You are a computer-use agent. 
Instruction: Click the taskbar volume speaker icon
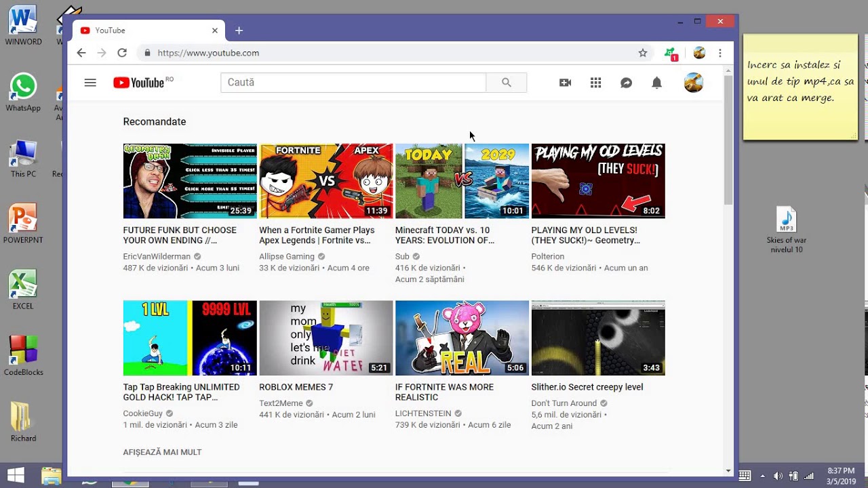point(778,476)
